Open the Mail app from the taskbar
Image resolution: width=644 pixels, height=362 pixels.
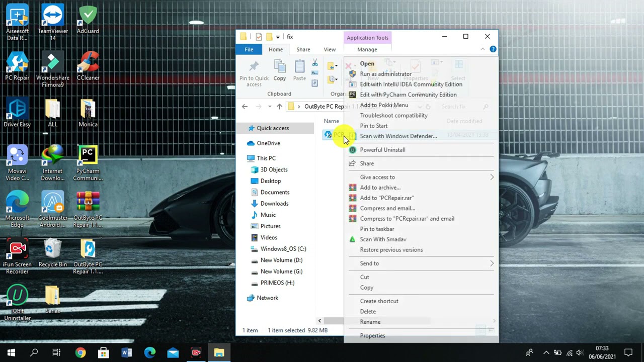point(173,353)
